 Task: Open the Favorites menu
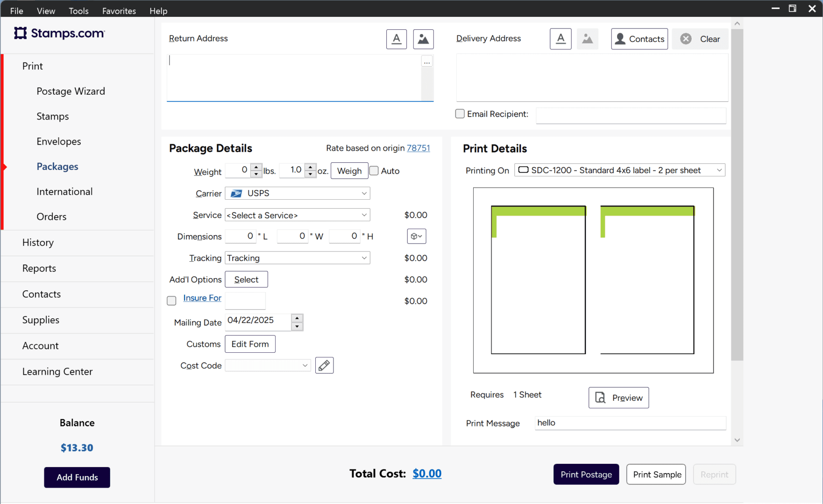click(119, 11)
